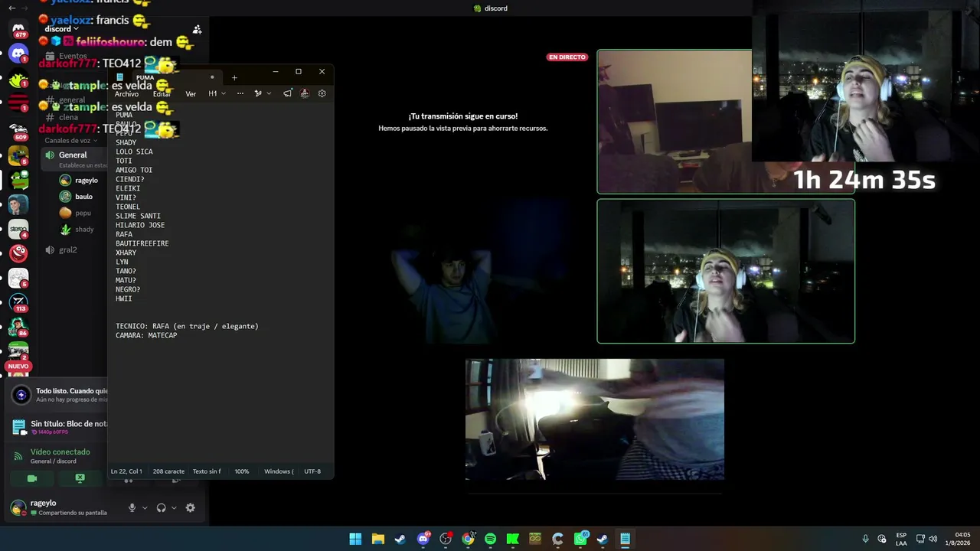Viewport: 980px width, 551px height.
Task: Add a new tab in Notepad
Action: [234, 77]
